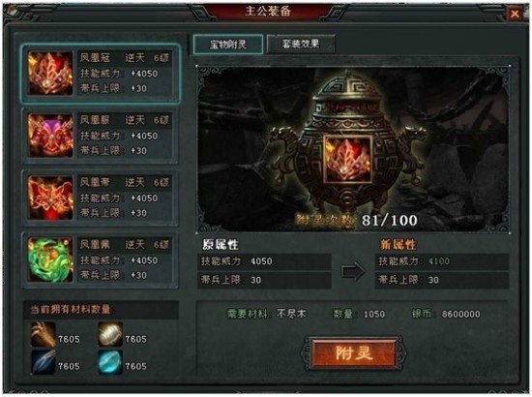The width and height of the screenshot is (532, 397).
Task: Close the 主公装备 window
Action: click(x=515, y=14)
